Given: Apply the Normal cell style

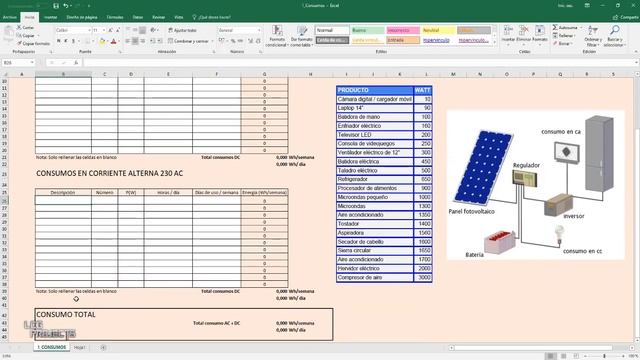Looking at the screenshot, I should tap(332, 30).
